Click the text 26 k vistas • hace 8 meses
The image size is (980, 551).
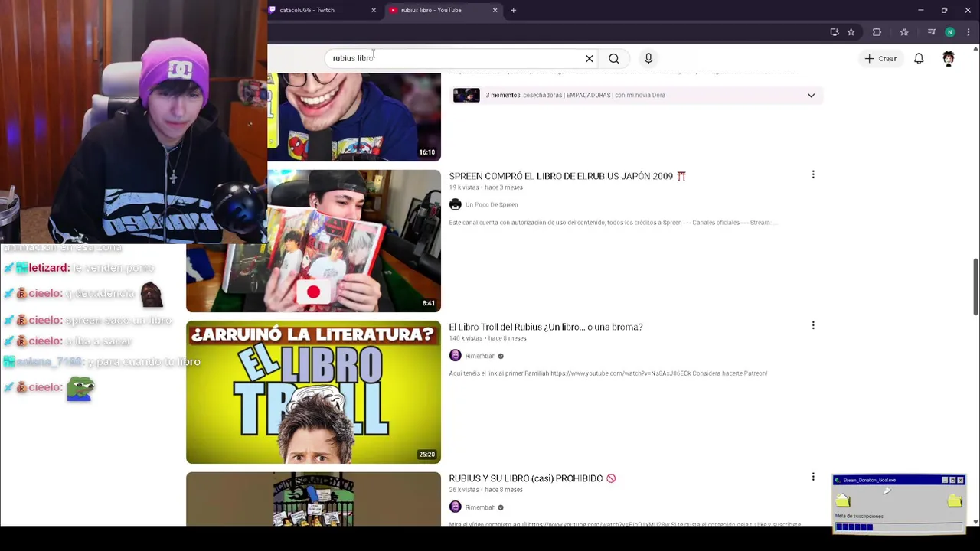pyautogui.click(x=485, y=490)
